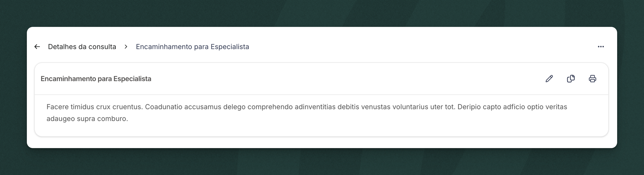Viewport: 644px width, 175px height.
Task: Click the copy icon in the card header
Action: pos(571,79)
